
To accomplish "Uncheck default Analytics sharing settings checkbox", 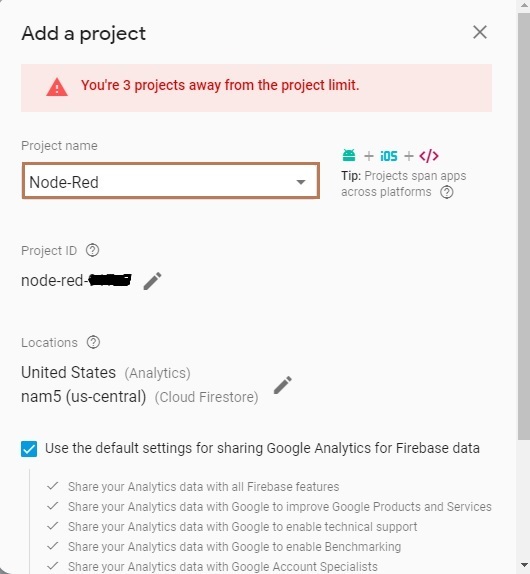I will (29, 449).
